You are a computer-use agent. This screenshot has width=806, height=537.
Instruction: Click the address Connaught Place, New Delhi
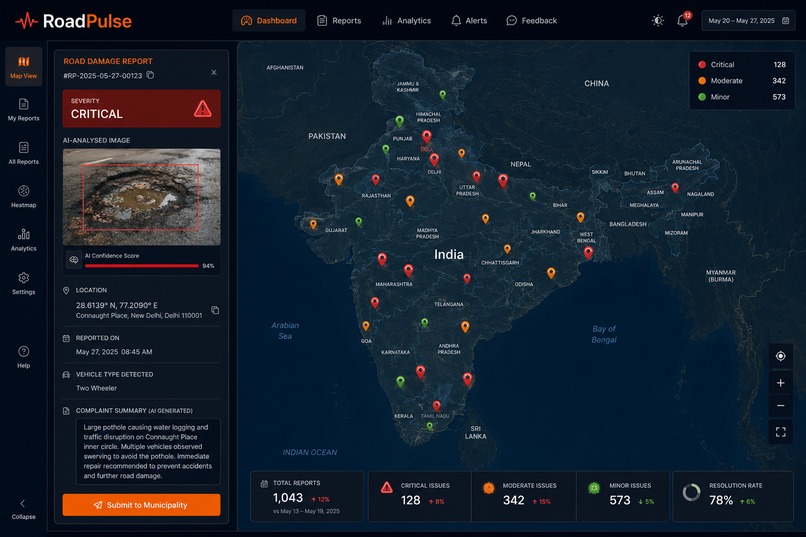click(139, 316)
